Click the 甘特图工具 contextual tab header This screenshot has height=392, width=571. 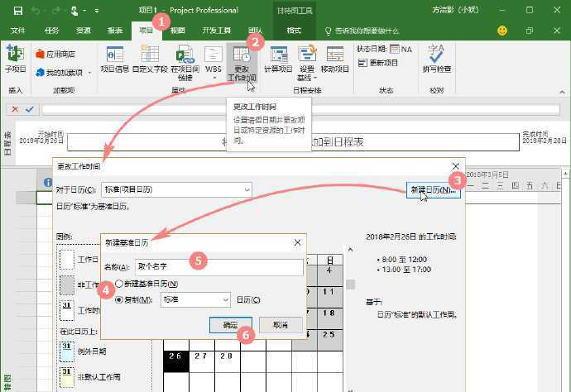coord(295,11)
